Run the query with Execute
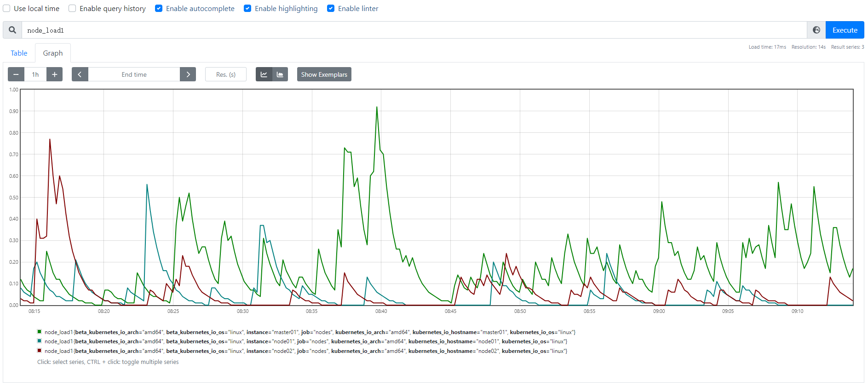 (x=845, y=30)
